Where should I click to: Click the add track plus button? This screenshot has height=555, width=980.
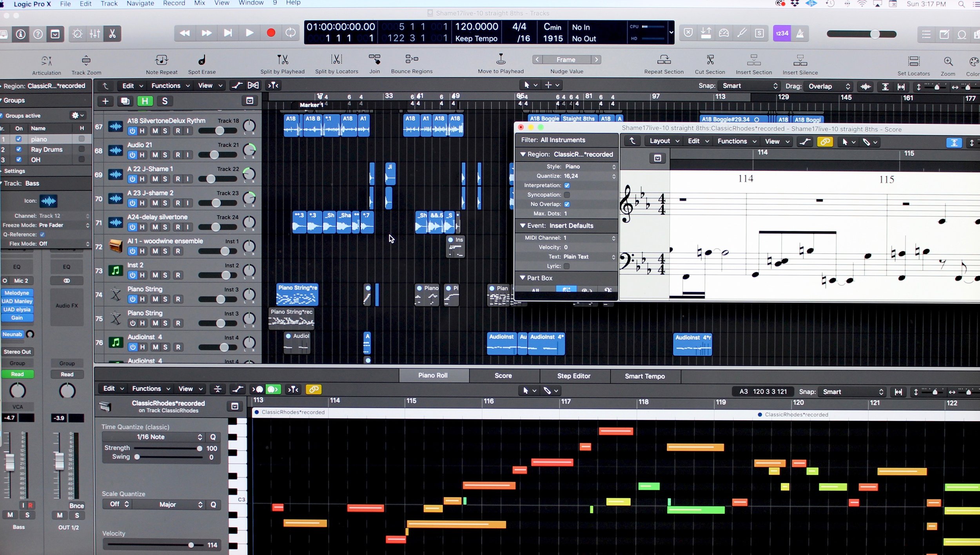pyautogui.click(x=105, y=101)
